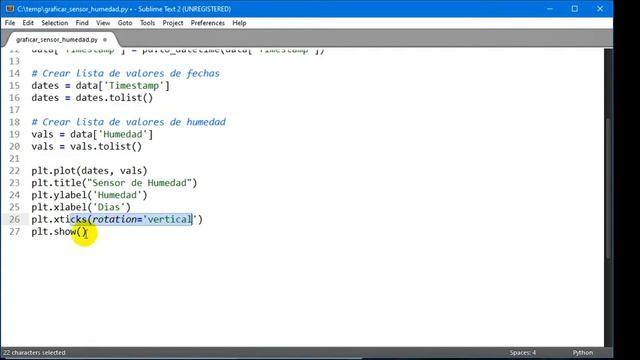Click line number 22 in gutter
Viewport: 640px width, 360px height.
point(14,171)
